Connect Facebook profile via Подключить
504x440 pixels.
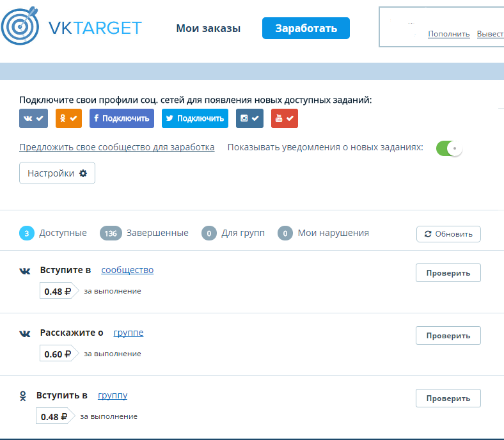[122, 118]
